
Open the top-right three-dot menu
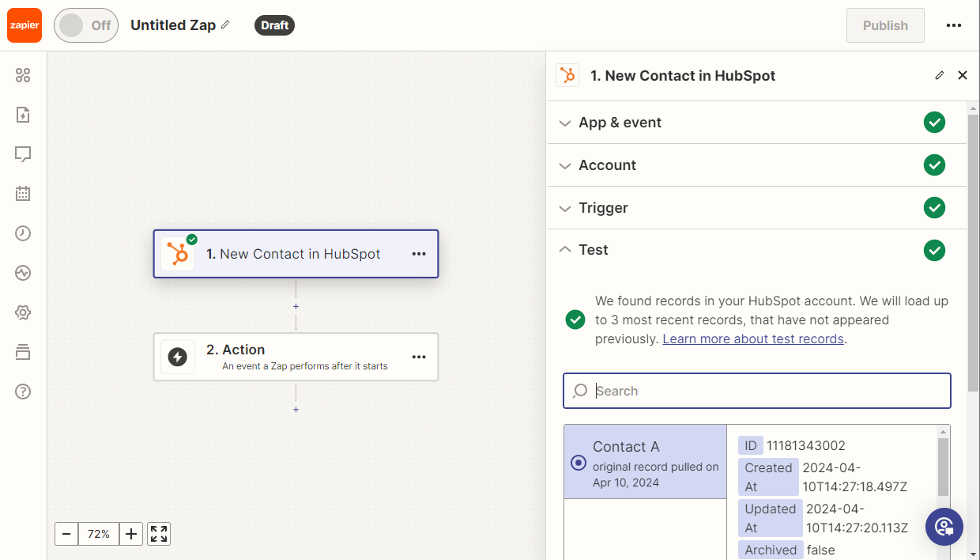(x=954, y=25)
